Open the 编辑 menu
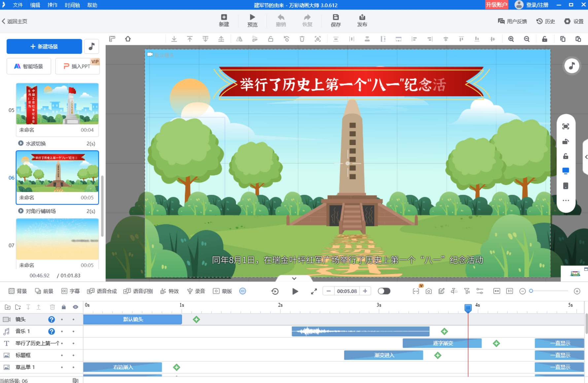The height and width of the screenshot is (383, 588). 35,5
